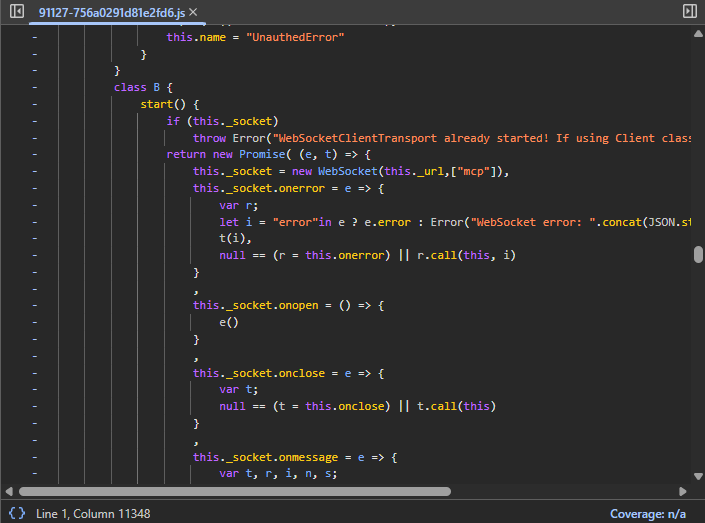The height and width of the screenshot is (523, 705).
Task: Click the Coverage: n/a link
Action: tap(647, 514)
